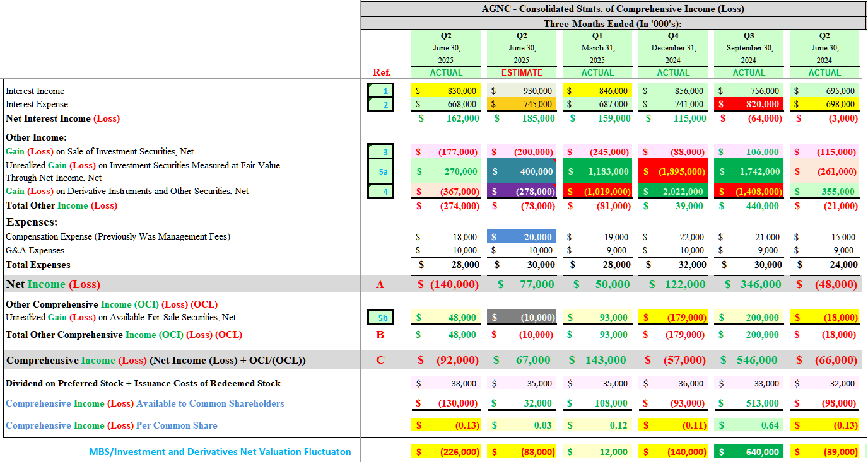
Task: Click reference box 1 beside Interest Income
Action: click(380, 91)
